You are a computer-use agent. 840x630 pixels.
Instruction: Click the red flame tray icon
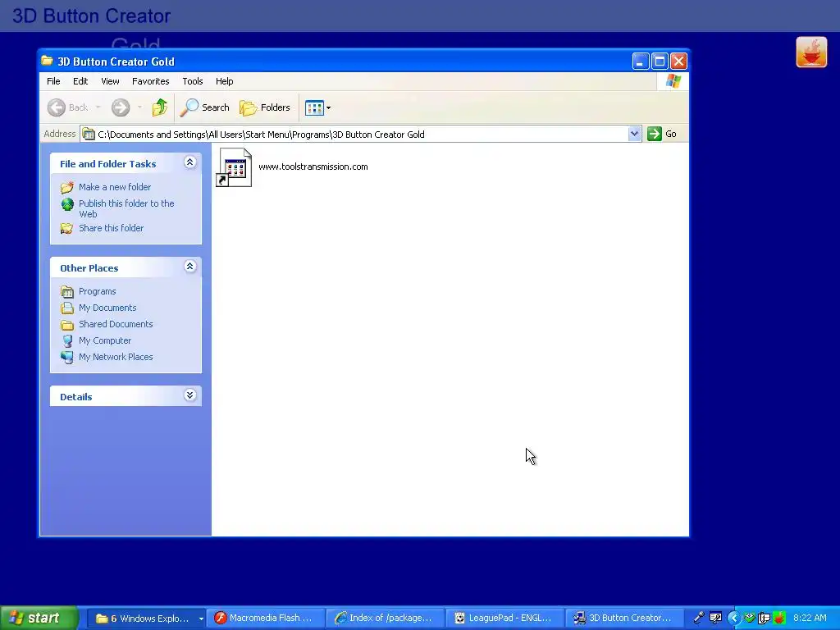coord(779,619)
